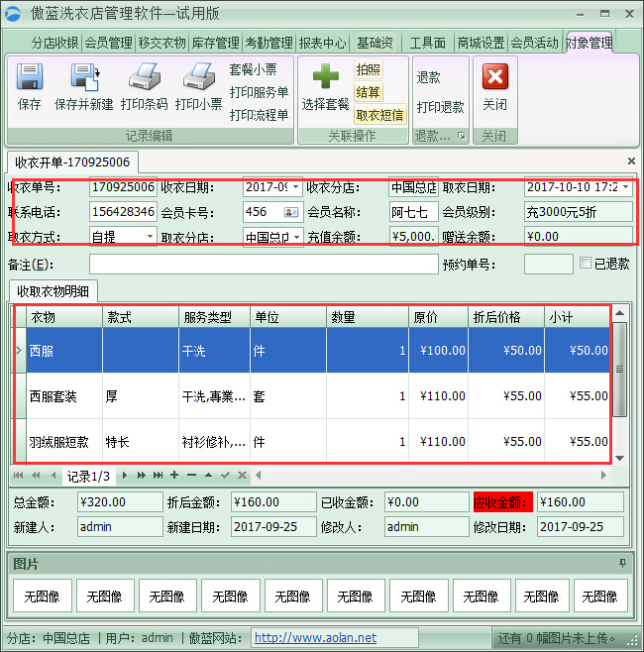Pin the 图片 panel with pushpin icon
The height and width of the screenshot is (652, 644).
(x=622, y=563)
